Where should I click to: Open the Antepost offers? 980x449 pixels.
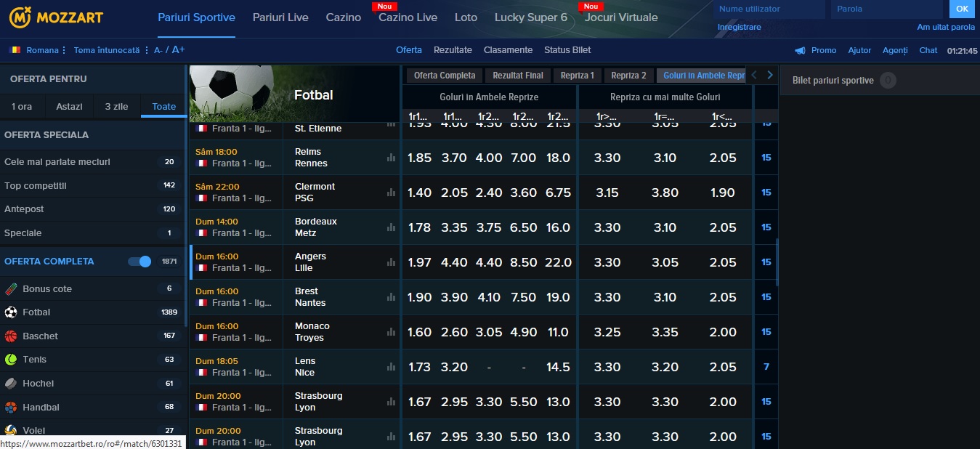[x=91, y=209]
